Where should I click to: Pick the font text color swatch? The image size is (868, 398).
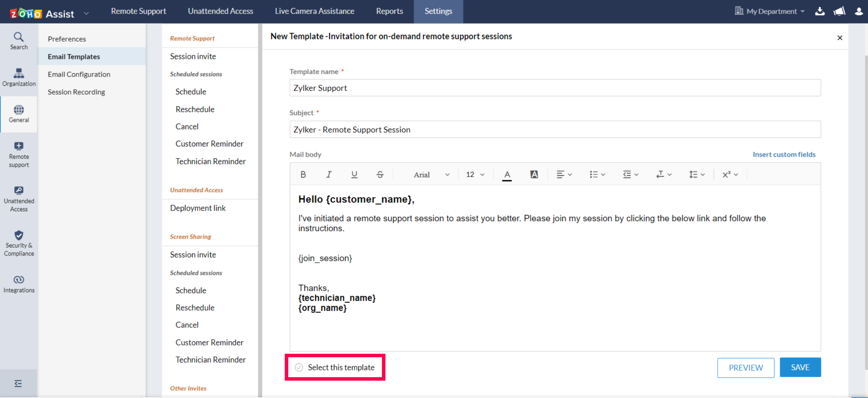point(507,175)
